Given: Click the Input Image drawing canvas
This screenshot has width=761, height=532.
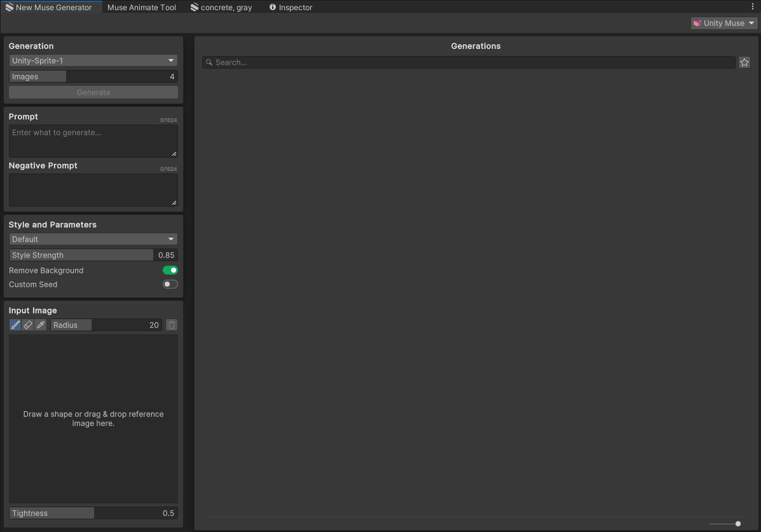Looking at the screenshot, I should [x=93, y=418].
